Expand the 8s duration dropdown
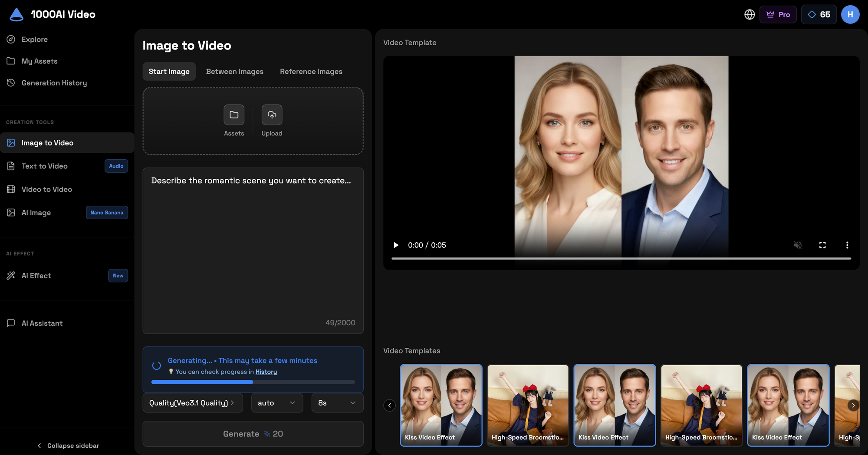The width and height of the screenshot is (868, 455). click(337, 403)
